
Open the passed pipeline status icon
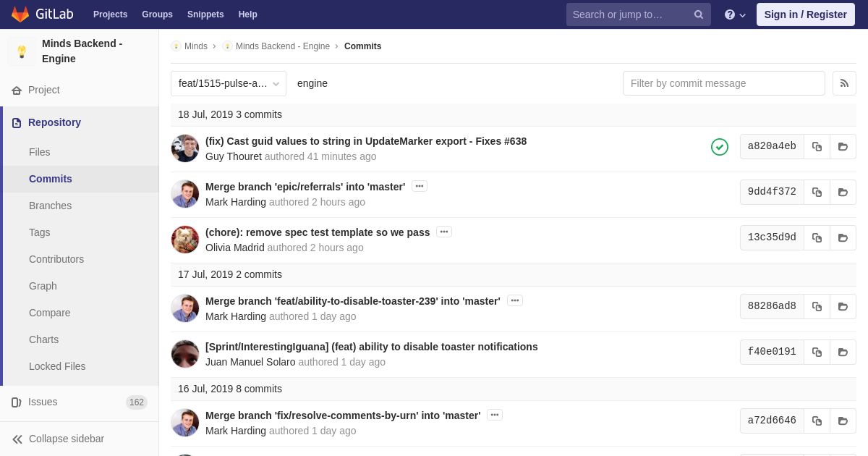[720, 147]
